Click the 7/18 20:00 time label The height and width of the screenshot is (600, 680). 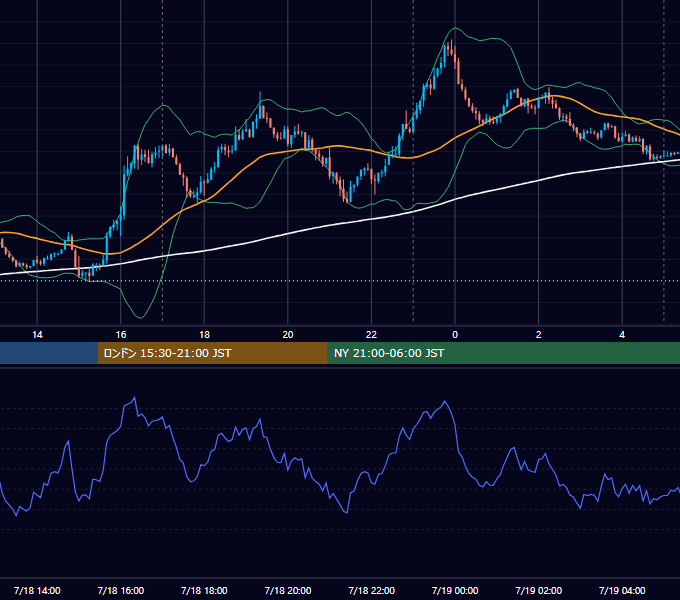pos(288,590)
